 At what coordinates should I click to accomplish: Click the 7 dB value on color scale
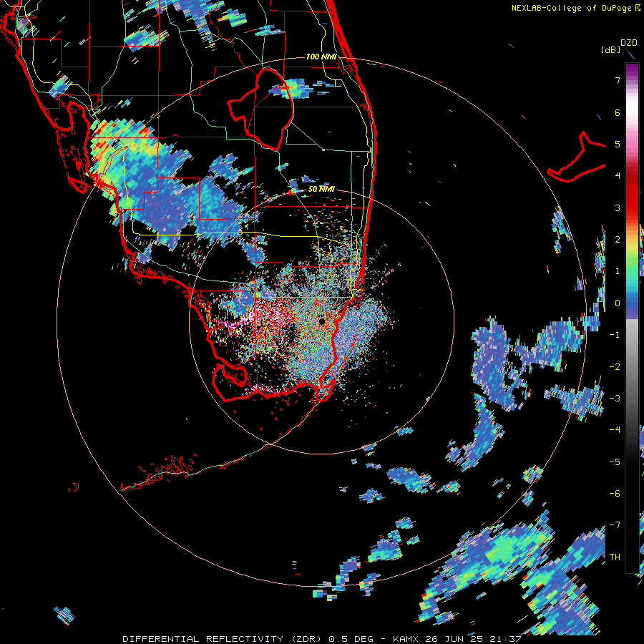[618, 80]
